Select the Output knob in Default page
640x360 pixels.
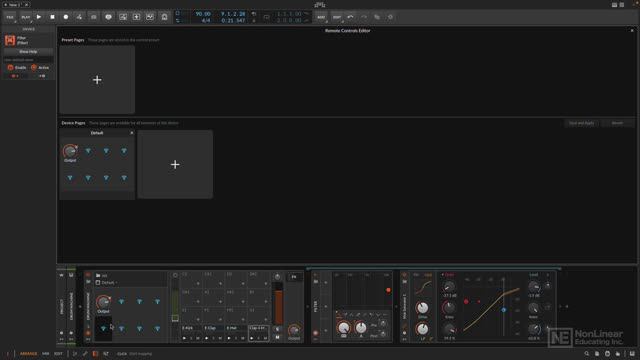pos(70,151)
